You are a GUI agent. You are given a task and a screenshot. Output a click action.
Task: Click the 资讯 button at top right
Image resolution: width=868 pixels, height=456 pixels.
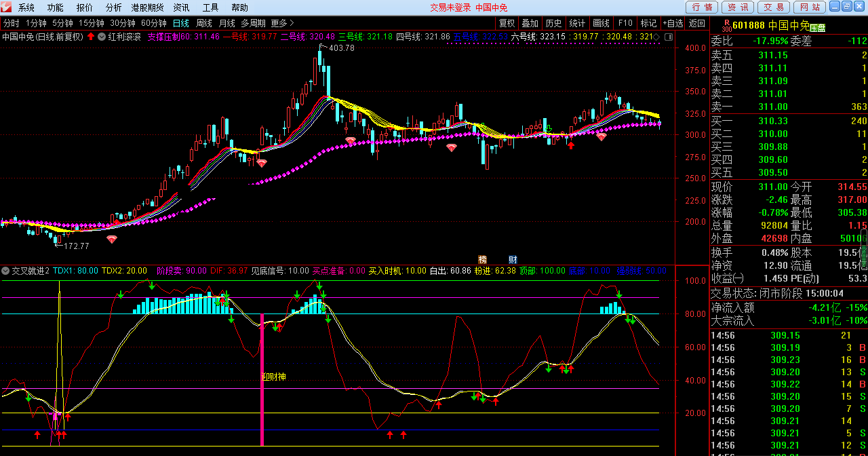(737, 7)
